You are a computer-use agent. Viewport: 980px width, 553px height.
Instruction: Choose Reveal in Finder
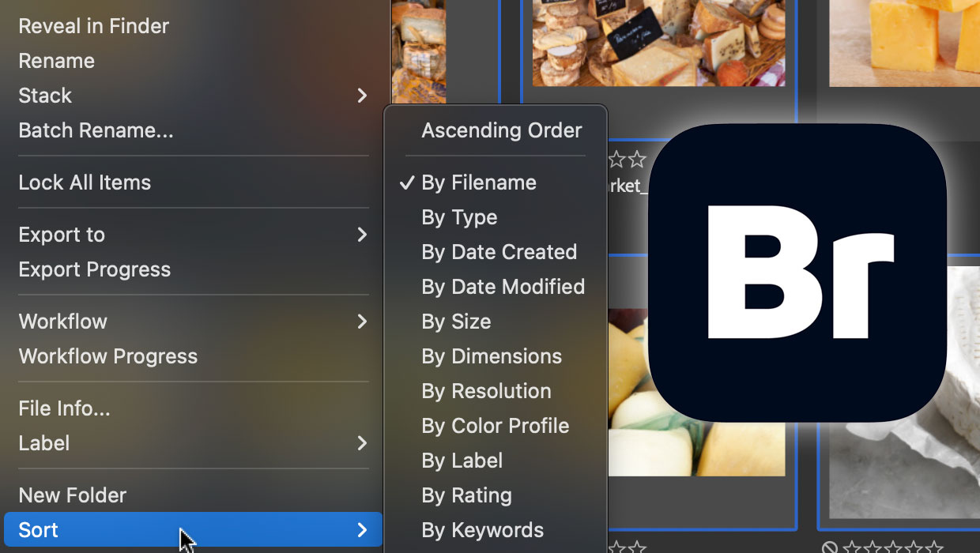click(x=93, y=26)
